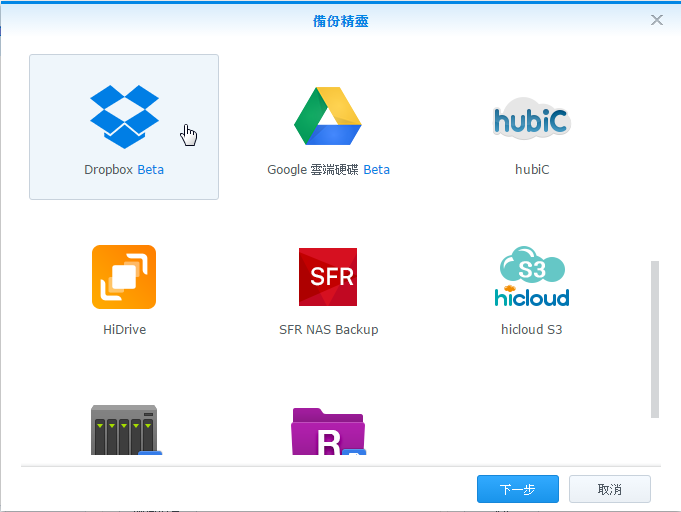Close the 備份精靈 dialog

pyautogui.click(x=657, y=20)
